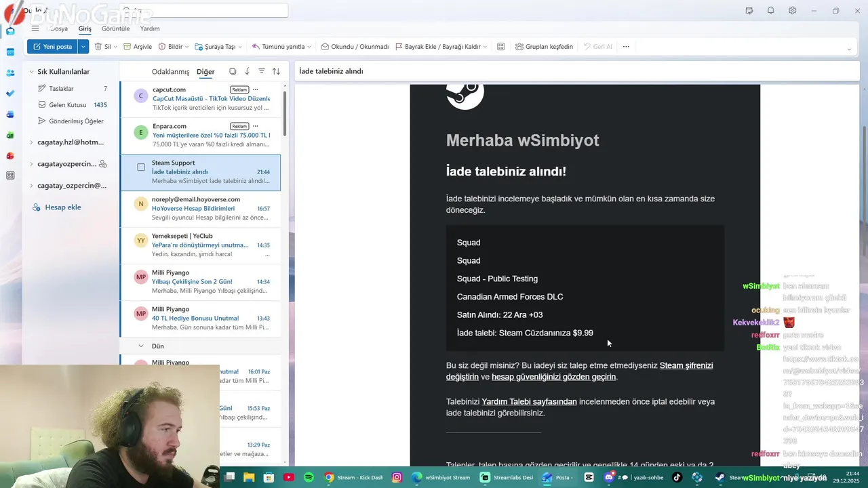The width and height of the screenshot is (868, 488).
Task: Open the Yardım Talebi sayfasından link
Action: [529, 401]
